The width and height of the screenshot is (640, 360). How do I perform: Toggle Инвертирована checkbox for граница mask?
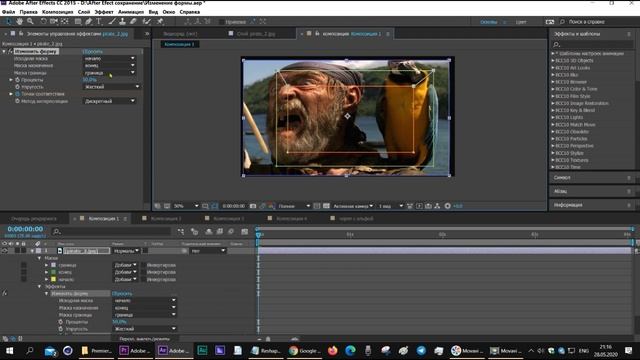(x=143, y=265)
